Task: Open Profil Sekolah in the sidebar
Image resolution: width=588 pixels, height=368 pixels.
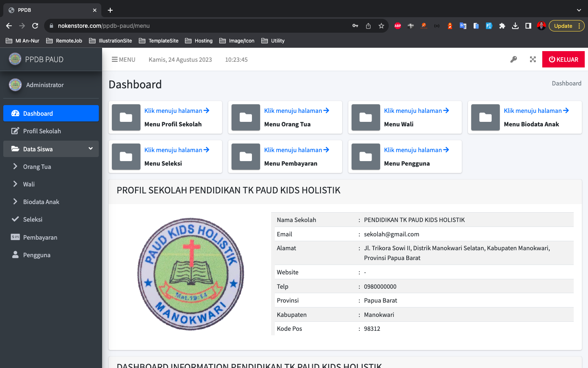Action: (x=42, y=131)
